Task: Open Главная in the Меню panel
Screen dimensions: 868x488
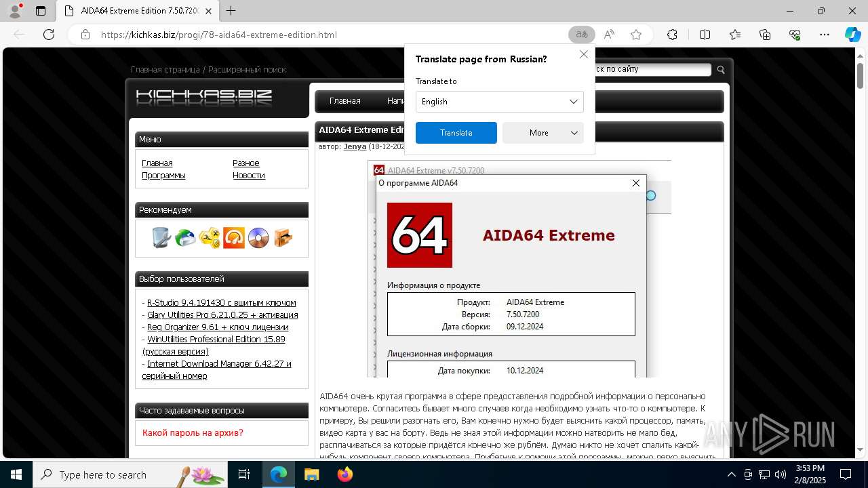Action: click(x=157, y=163)
